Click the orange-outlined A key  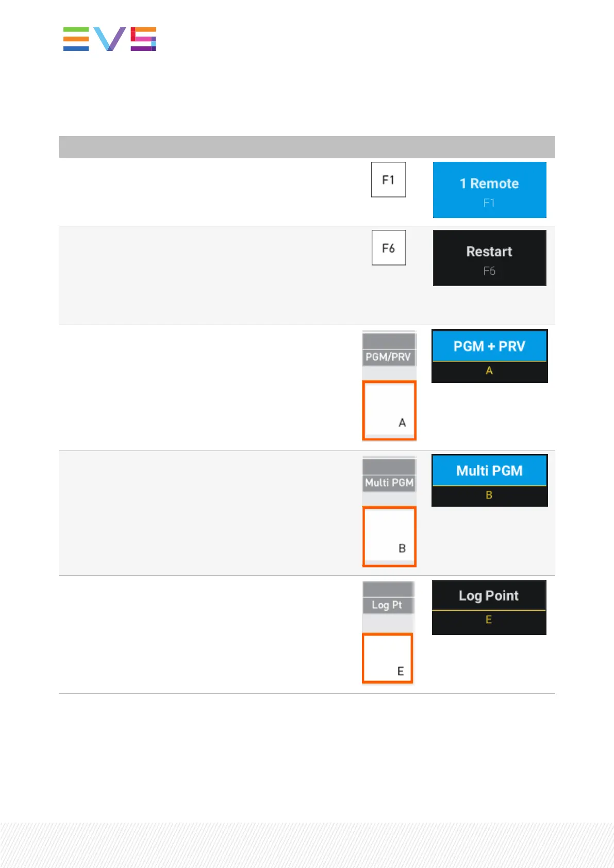pos(389,411)
